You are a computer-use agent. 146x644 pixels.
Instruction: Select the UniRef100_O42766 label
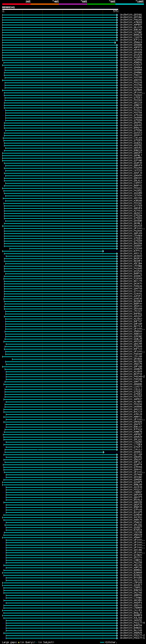click(x=131, y=593)
